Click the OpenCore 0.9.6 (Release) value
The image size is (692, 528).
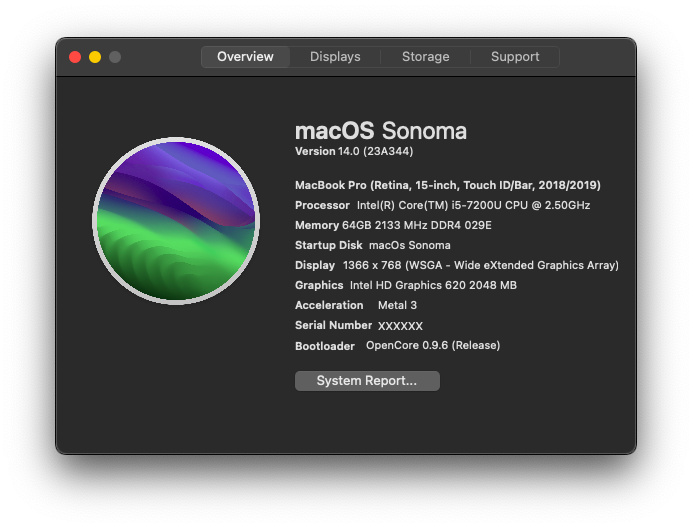point(433,345)
